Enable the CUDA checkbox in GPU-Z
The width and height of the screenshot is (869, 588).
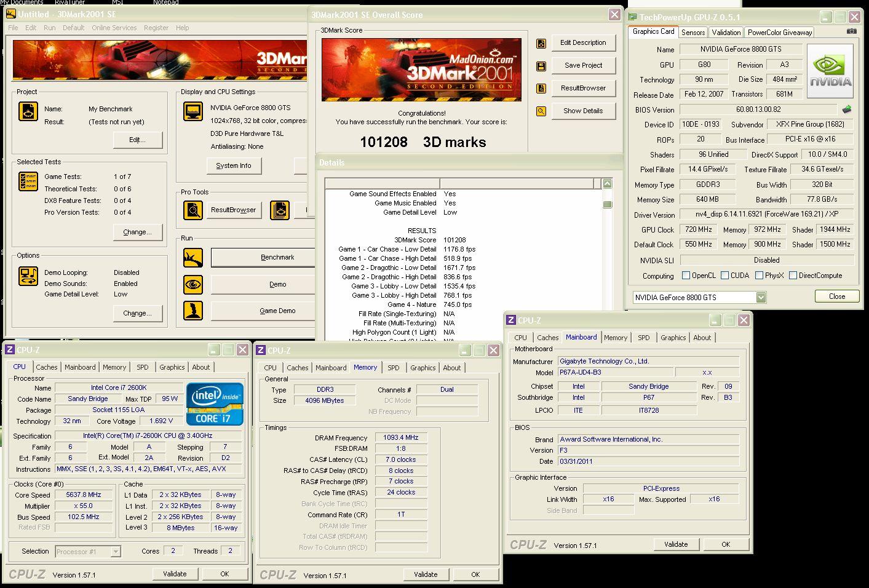(x=724, y=276)
